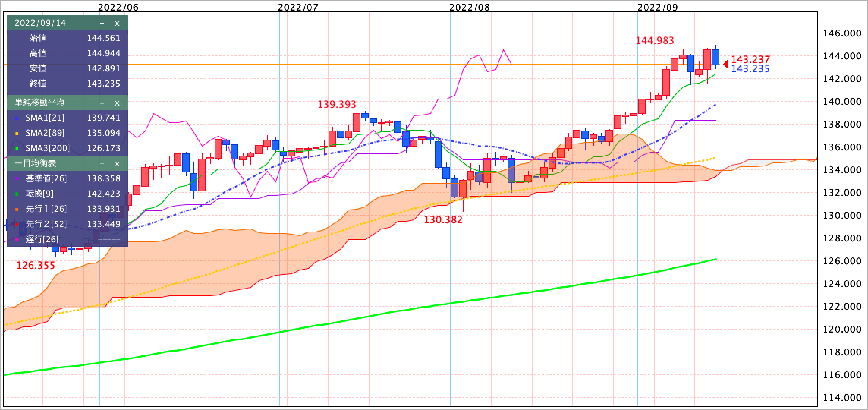Image resolution: width=868 pixels, height=410 pixels.
Task: Click the 高値 label
Action: tap(38, 53)
